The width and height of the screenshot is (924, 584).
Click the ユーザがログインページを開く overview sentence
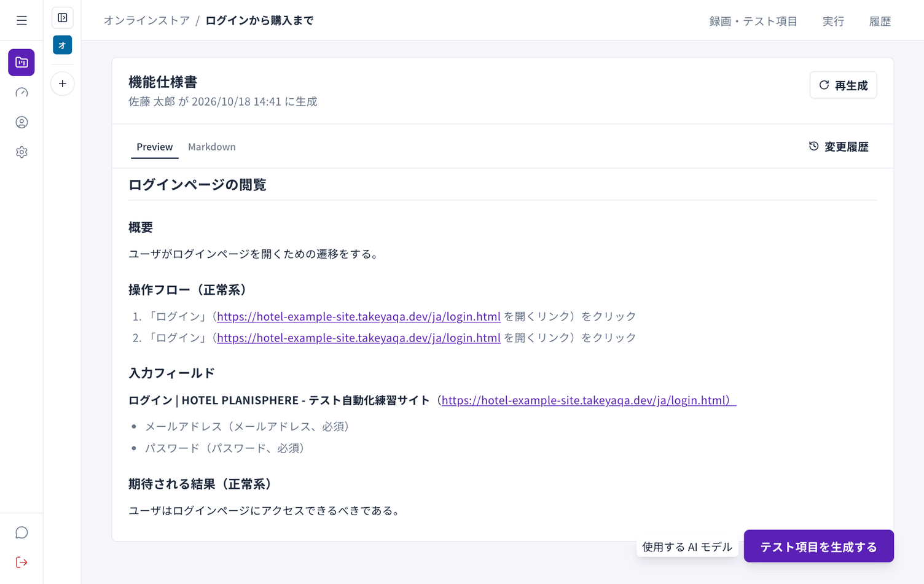coord(254,254)
